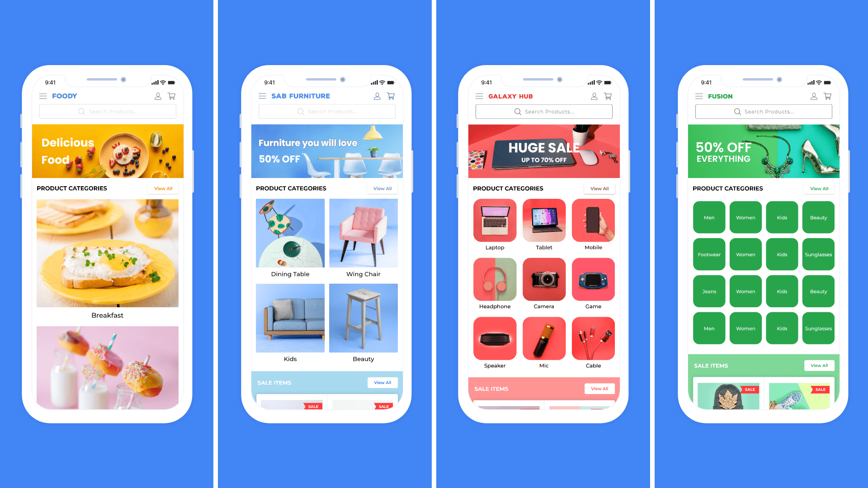Open Search Products field on GALAXY HUB
The image size is (868, 488).
(x=544, y=112)
